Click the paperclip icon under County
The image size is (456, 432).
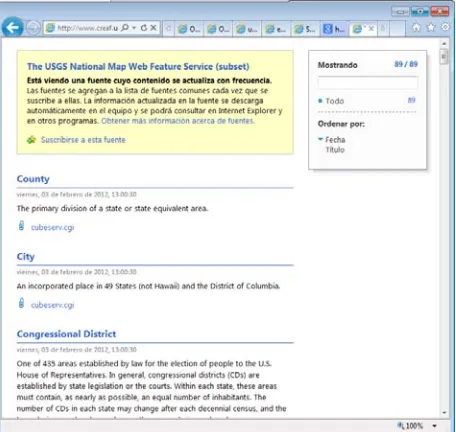pos(21,226)
